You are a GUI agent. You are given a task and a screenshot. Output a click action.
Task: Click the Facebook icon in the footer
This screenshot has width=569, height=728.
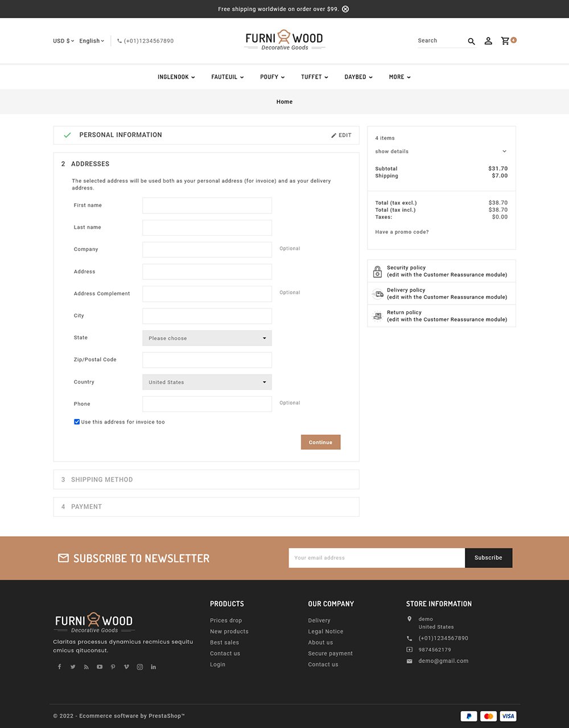pyautogui.click(x=59, y=667)
